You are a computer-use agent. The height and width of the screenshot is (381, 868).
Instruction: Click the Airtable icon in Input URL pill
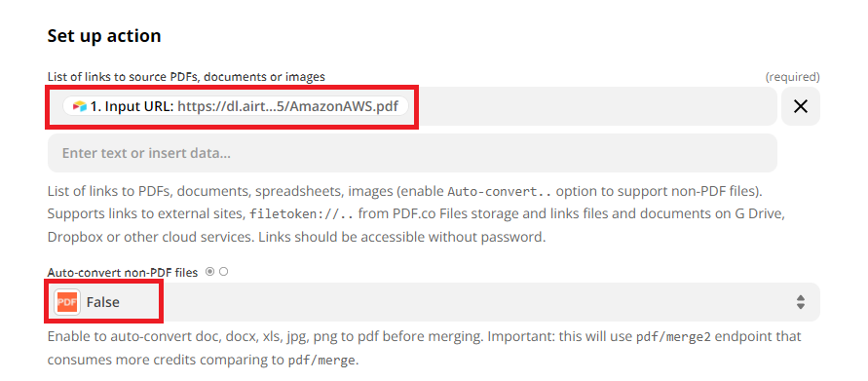80,106
